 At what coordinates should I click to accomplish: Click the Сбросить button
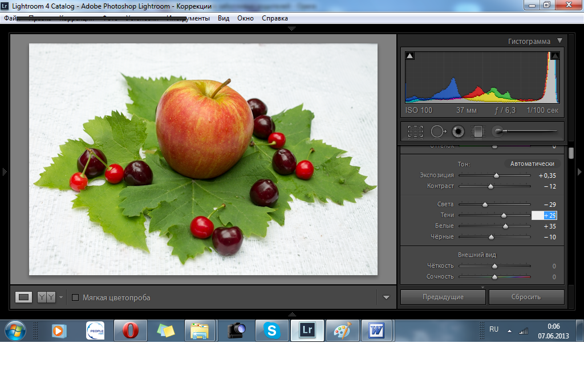tap(526, 297)
